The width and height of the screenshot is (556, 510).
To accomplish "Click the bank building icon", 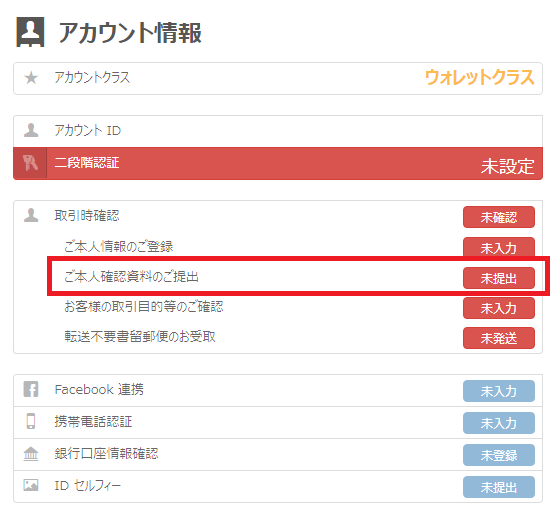I will (31, 453).
